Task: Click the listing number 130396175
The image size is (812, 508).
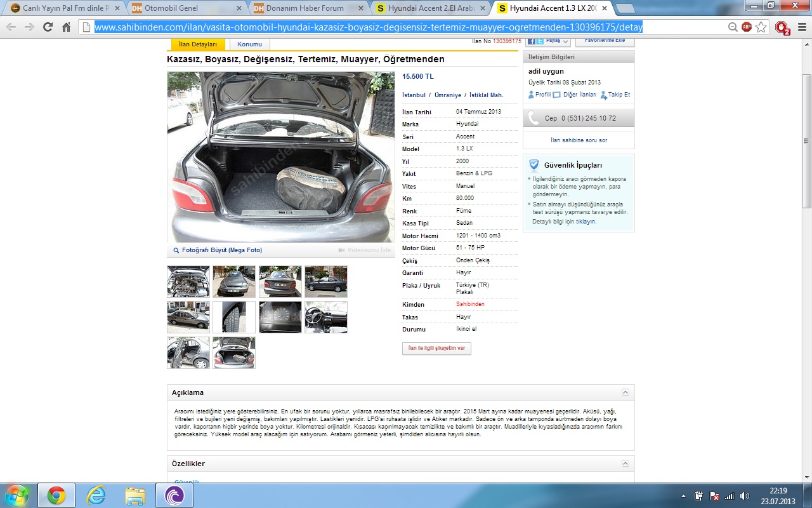Action: [x=507, y=41]
